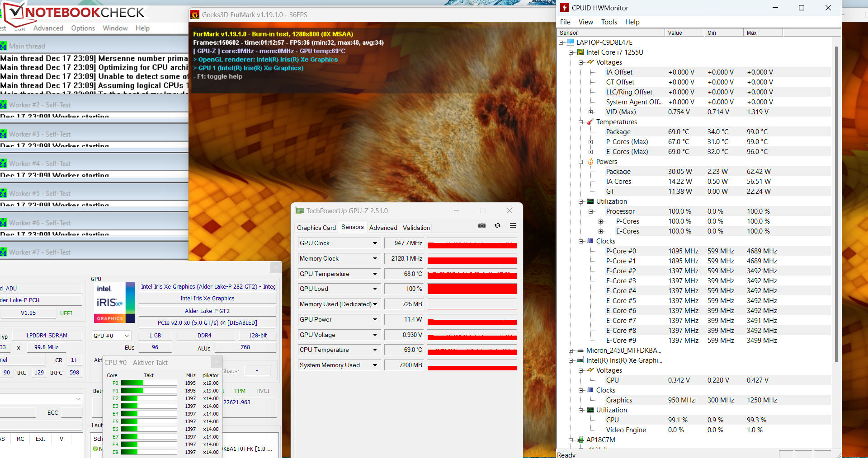Expand the E-Cores utilization row
Viewport: 868px width, 458px height.
[x=600, y=231]
